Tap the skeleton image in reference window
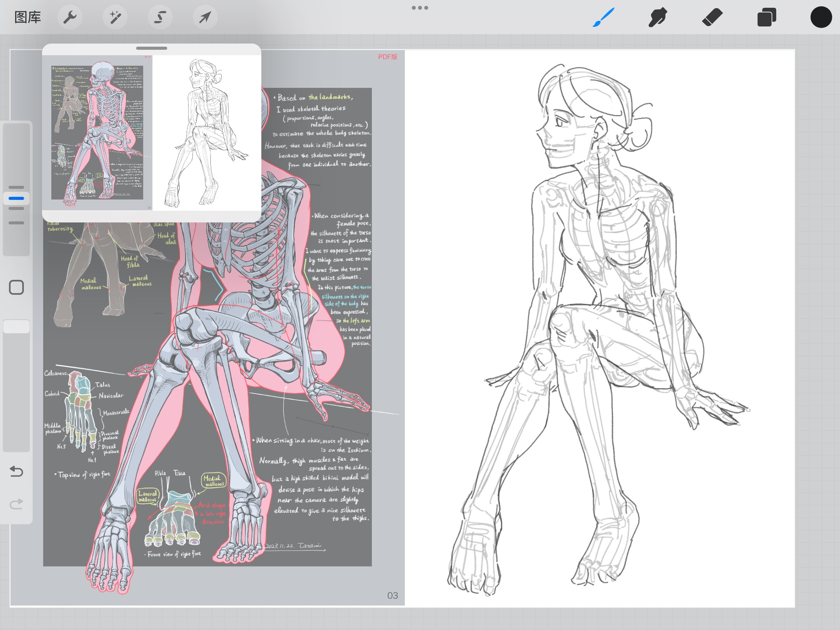Screen dimensions: 840x630 pyautogui.click(x=97, y=132)
